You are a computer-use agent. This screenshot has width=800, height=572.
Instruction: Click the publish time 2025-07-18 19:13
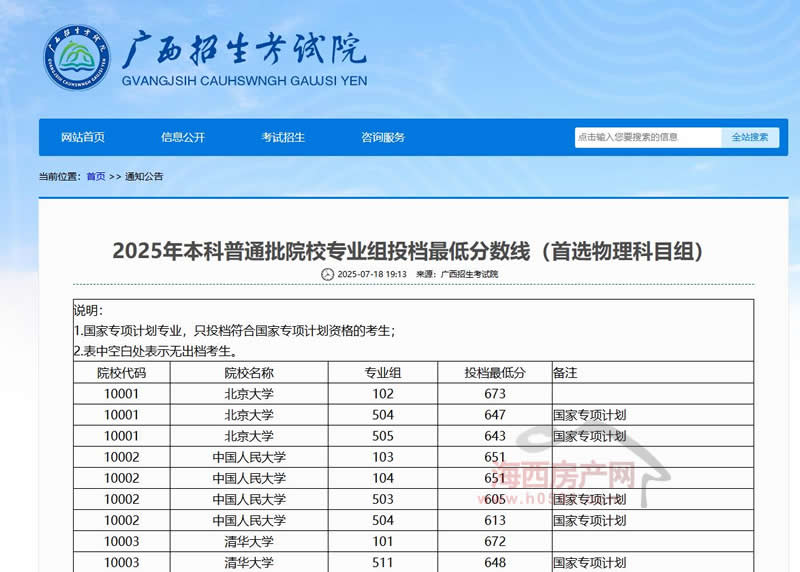372,274
